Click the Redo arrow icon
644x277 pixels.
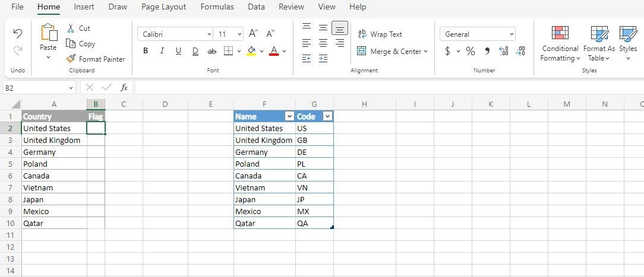coord(18,51)
